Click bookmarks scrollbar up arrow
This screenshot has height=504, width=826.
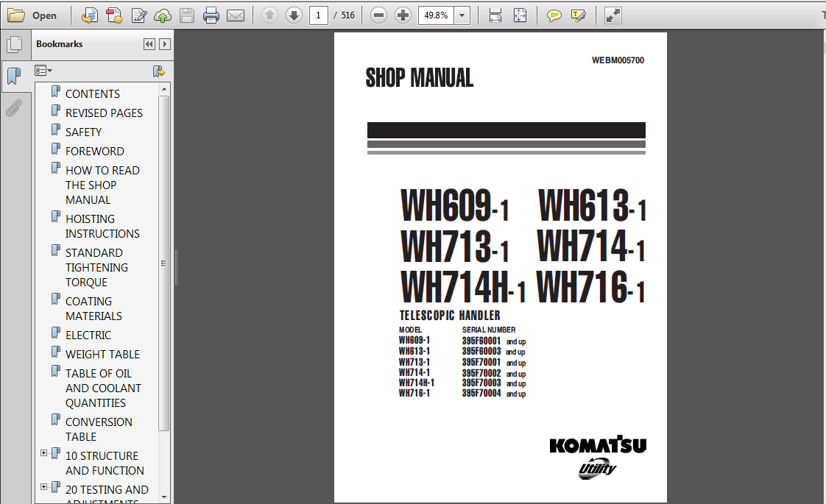164,88
